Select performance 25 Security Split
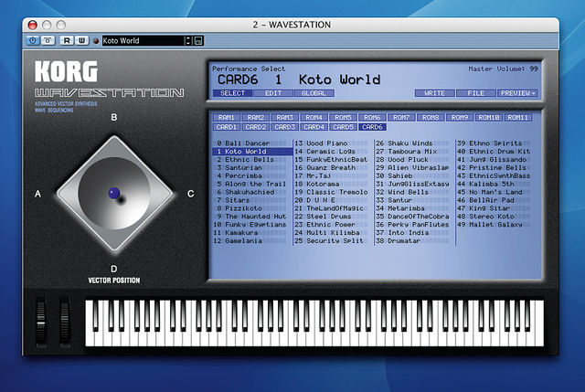This screenshot has width=585, height=392. [x=334, y=241]
